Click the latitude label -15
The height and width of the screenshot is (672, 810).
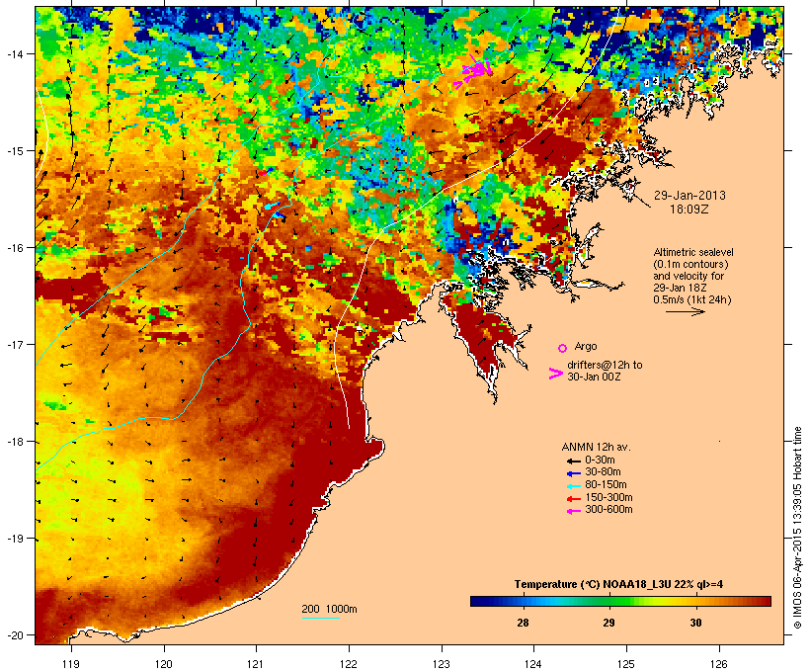coord(14,151)
